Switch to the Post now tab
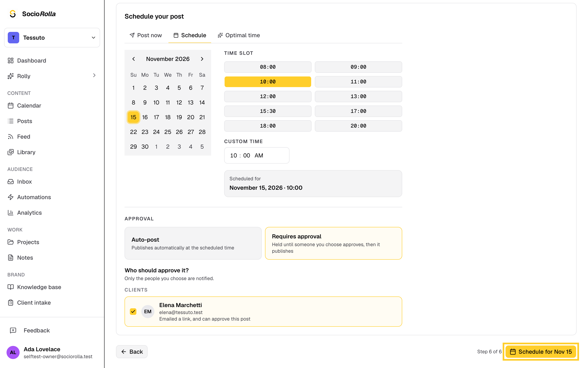588x368 pixels. [x=146, y=35]
